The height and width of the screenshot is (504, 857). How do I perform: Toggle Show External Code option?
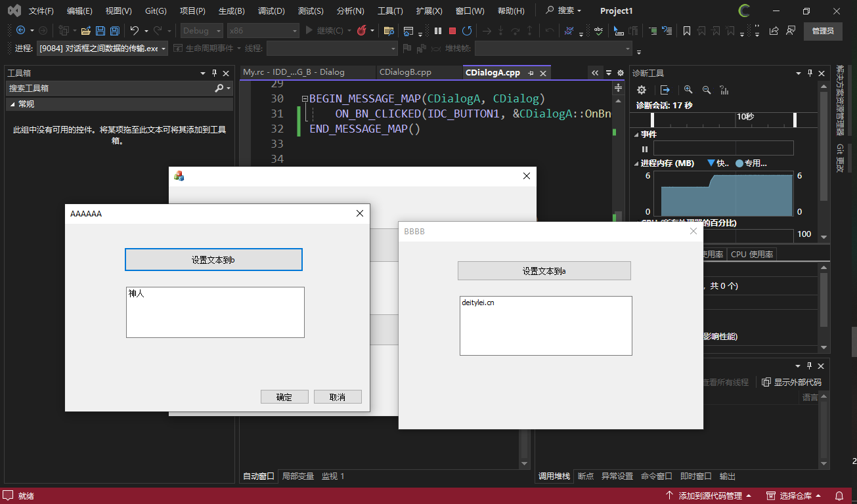click(x=791, y=382)
